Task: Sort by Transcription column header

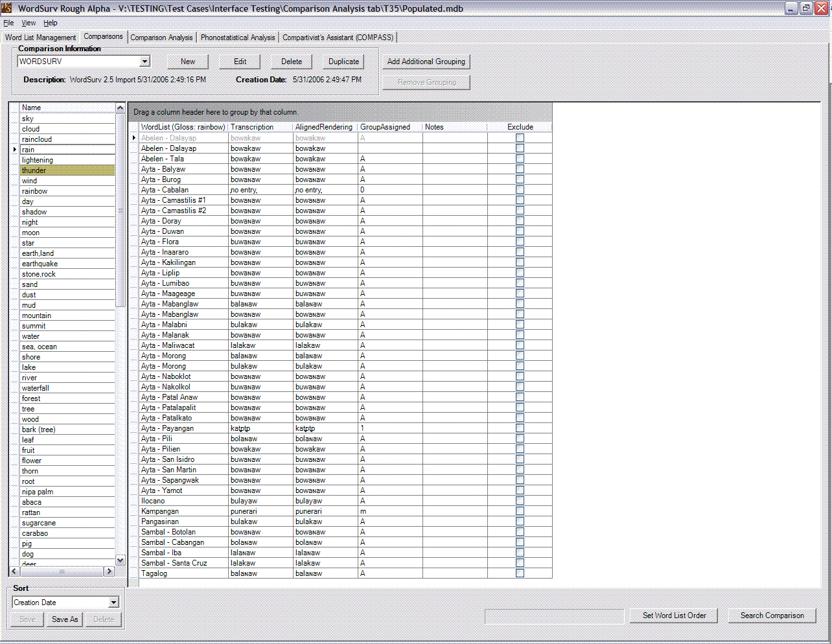Action: 260,127
